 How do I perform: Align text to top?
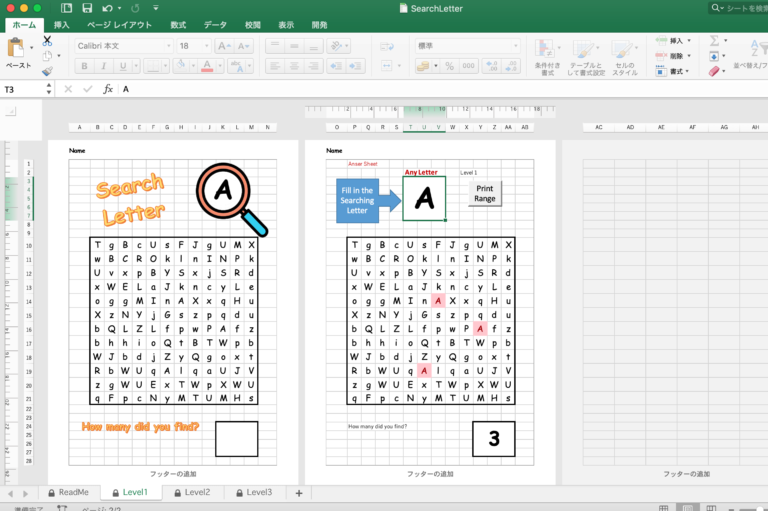point(275,46)
